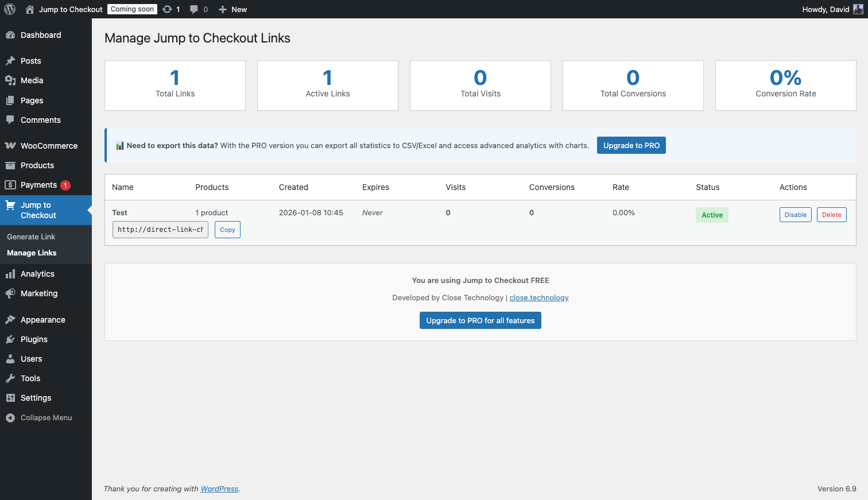Open the comments bubble icon in admin bar
868x500 pixels.
(194, 9)
